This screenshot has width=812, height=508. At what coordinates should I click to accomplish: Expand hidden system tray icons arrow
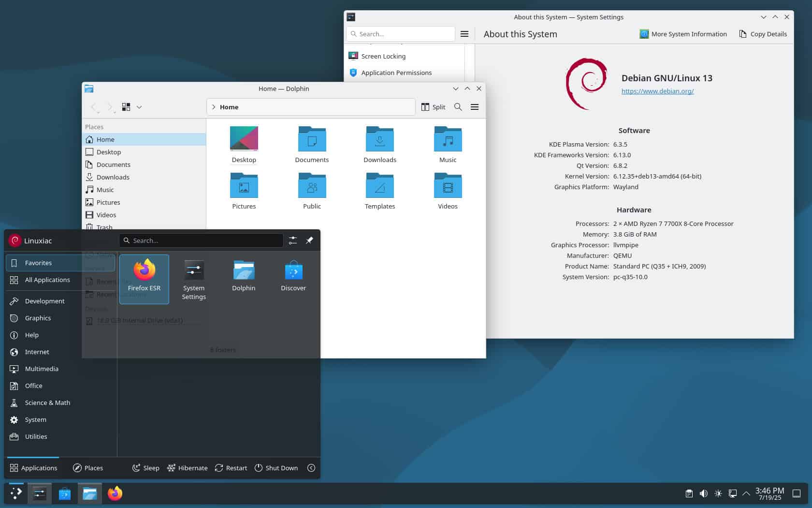[x=747, y=494]
